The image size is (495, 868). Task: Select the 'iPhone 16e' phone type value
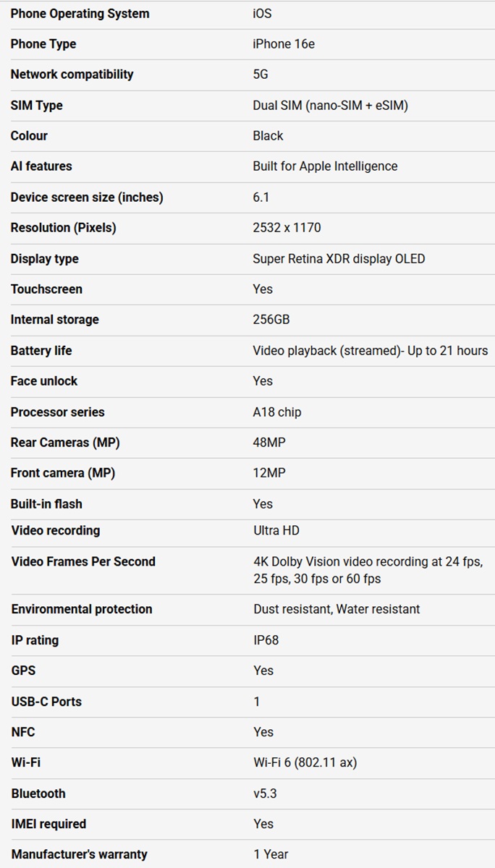pyautogui.click(x=284, y=44)
